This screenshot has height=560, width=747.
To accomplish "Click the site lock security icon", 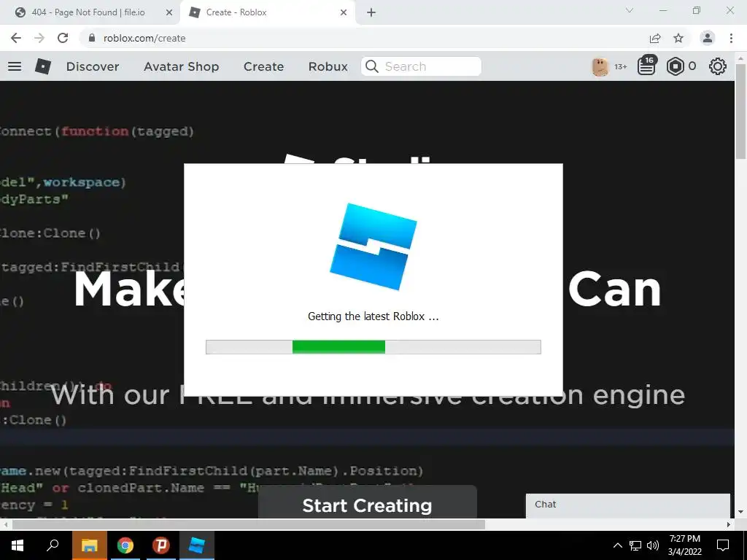I will 92,38.
